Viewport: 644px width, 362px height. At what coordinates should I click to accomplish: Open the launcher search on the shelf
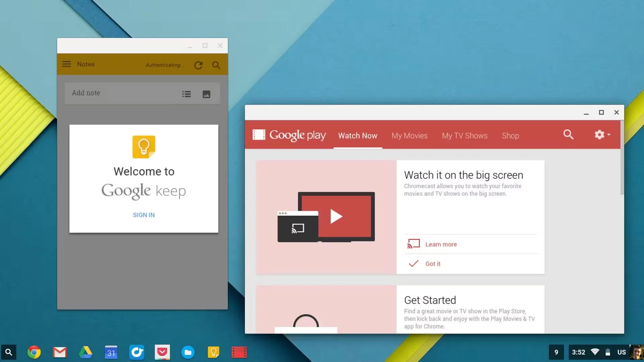coord(9,352)
